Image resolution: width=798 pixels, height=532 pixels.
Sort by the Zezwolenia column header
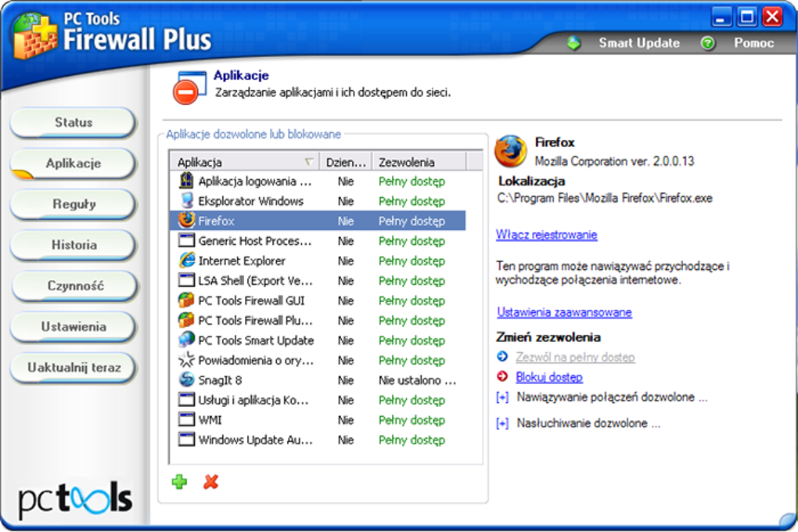pos(419,162)
